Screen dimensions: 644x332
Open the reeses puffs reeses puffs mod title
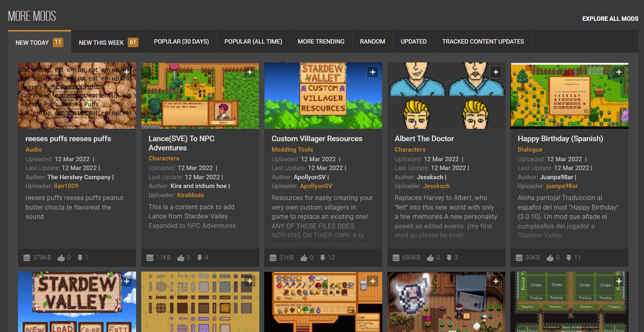(x=68, y=139)
